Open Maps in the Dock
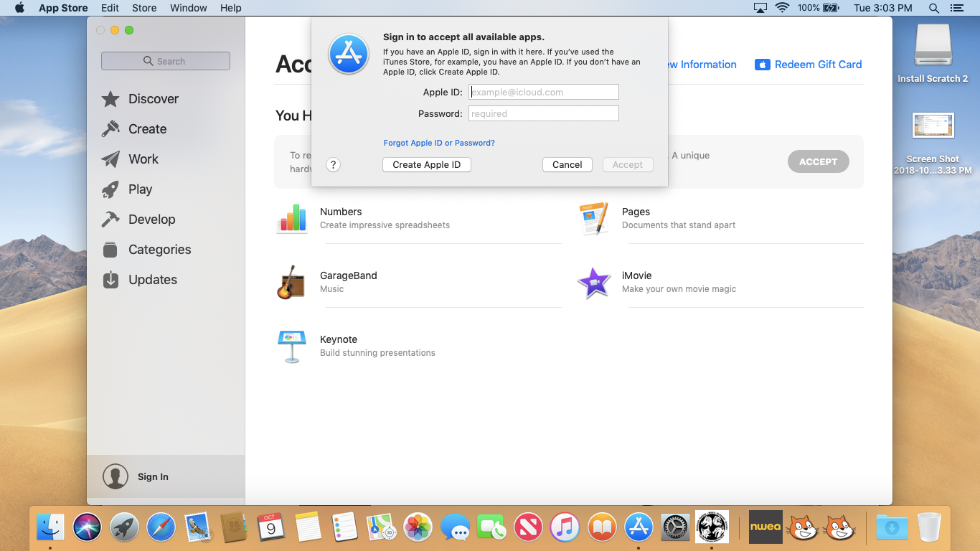Image resolution: width=980 pixels, height=551 pixels. [381, 529]
